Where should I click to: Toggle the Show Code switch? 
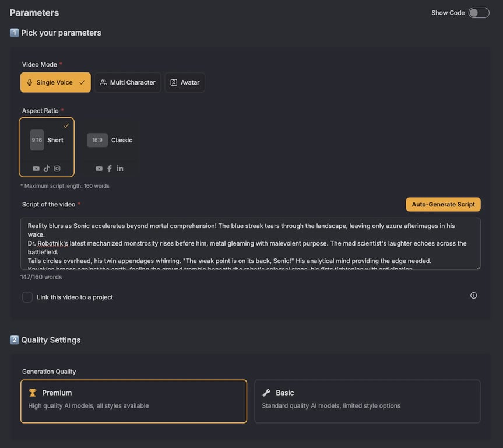[x=479, y=13]
